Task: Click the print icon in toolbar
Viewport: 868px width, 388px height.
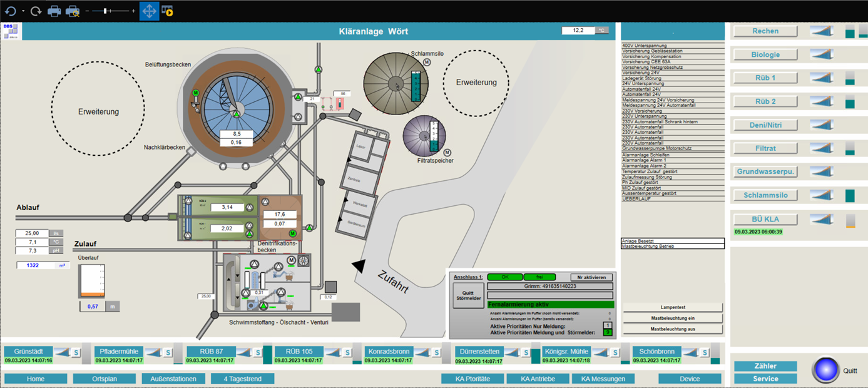Action: 54,11
